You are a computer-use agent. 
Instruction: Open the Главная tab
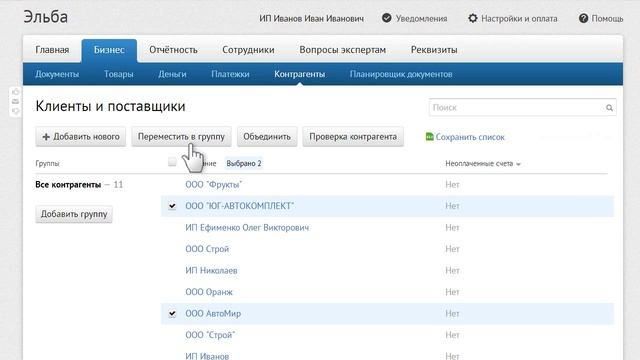tap(52, 50)
